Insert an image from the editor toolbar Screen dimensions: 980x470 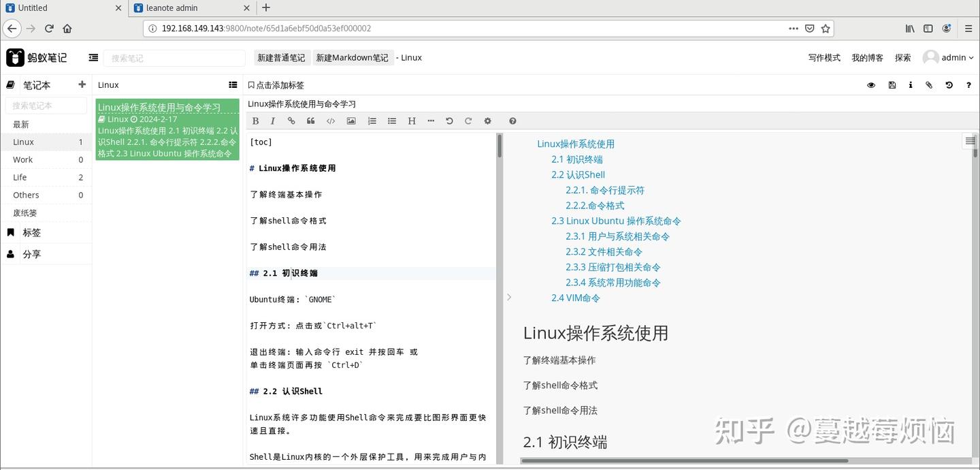click(351, 121)
